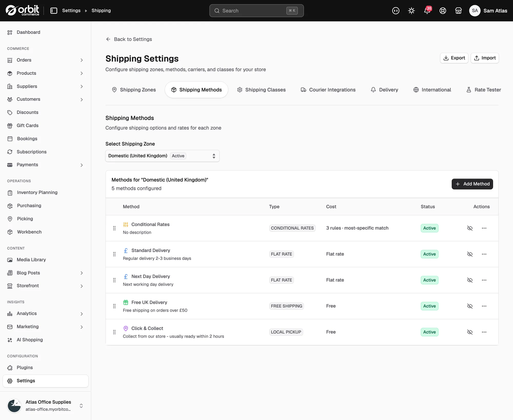Image resolution: width=513 pixels, height=420 pixels.
Task: Click the Import button
Action: click(x=485, y=58)
